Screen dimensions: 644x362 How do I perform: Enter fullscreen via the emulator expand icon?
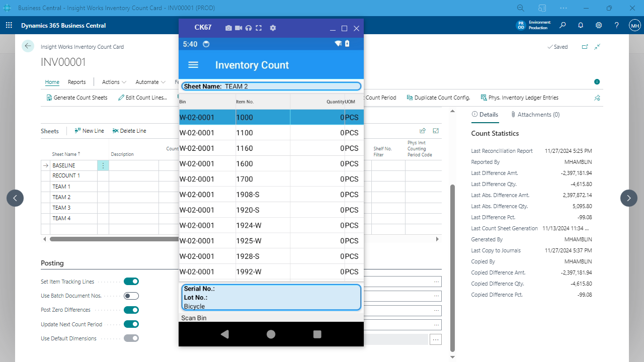coord(259,28)
